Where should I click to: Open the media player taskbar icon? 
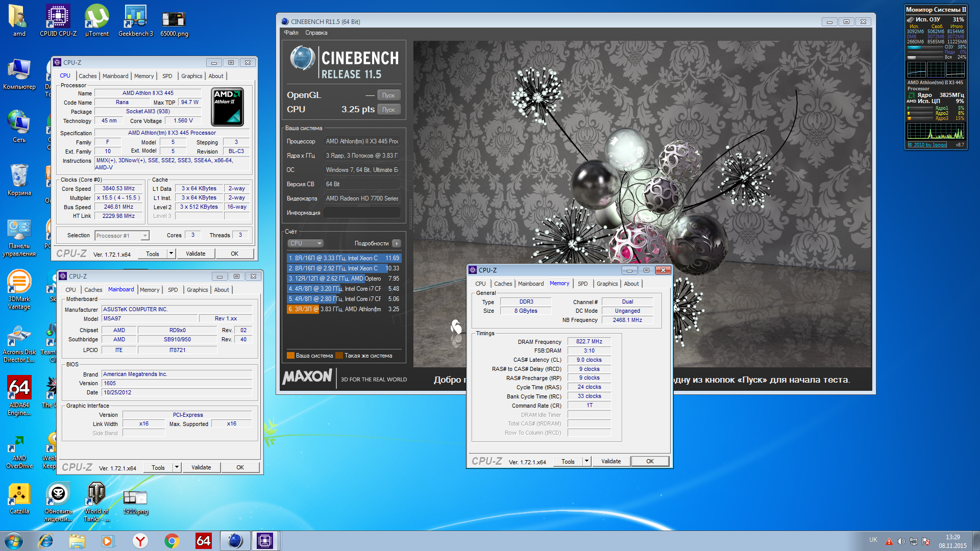pos(108,541)
